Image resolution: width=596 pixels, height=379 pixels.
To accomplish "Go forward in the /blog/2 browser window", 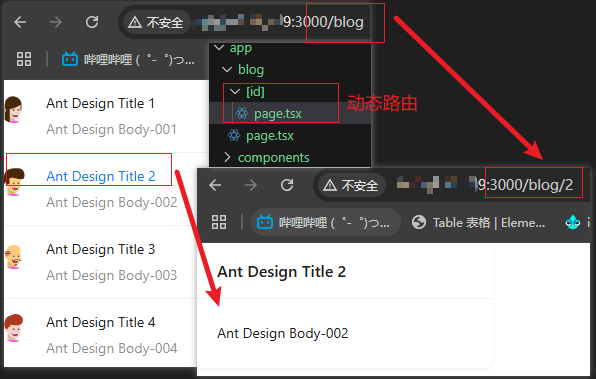I will 251,186.
